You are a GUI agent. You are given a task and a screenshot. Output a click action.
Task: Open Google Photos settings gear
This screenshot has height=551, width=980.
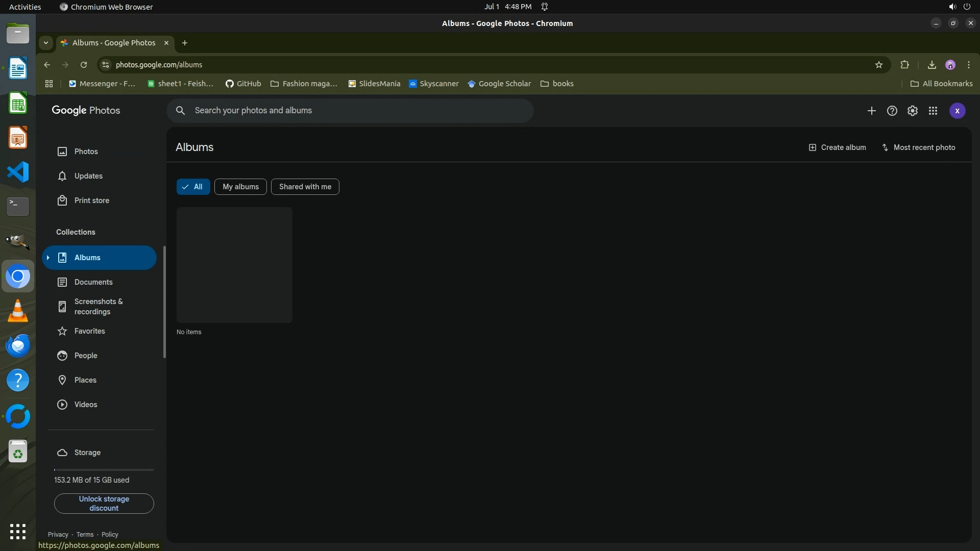coord(912,111)
